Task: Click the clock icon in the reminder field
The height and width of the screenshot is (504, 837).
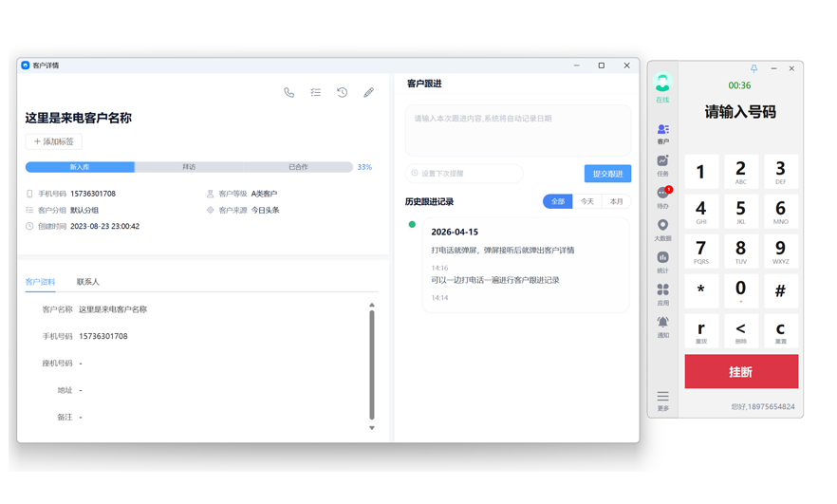Action: (x=415, y=173)
